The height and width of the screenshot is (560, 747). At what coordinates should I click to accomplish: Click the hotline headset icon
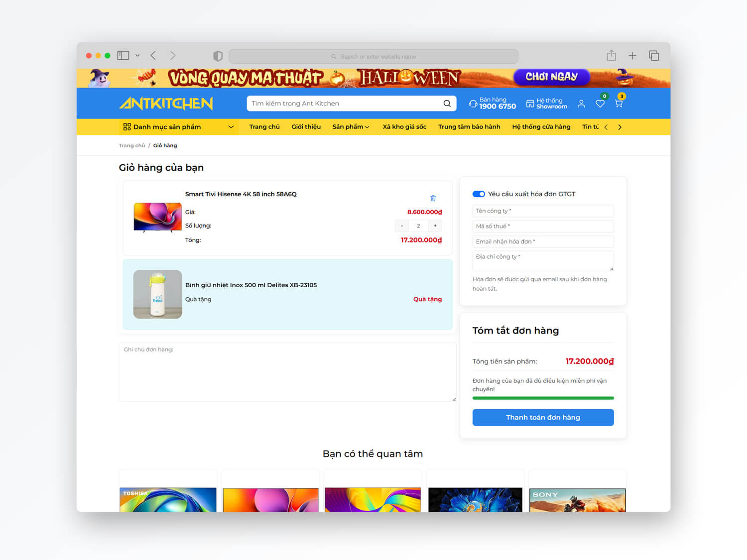(473, 104)
